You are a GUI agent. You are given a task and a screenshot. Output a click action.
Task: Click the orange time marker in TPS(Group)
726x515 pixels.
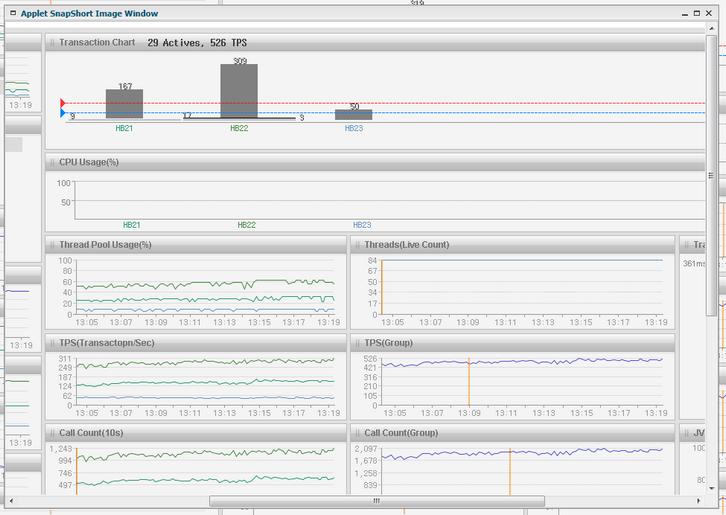click(468, 382)
